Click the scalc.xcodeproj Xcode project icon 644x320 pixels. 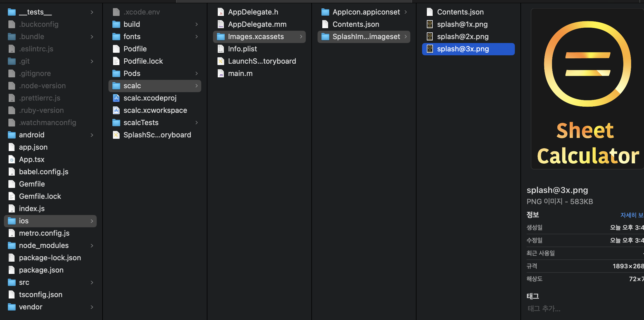tap(116, 98)
